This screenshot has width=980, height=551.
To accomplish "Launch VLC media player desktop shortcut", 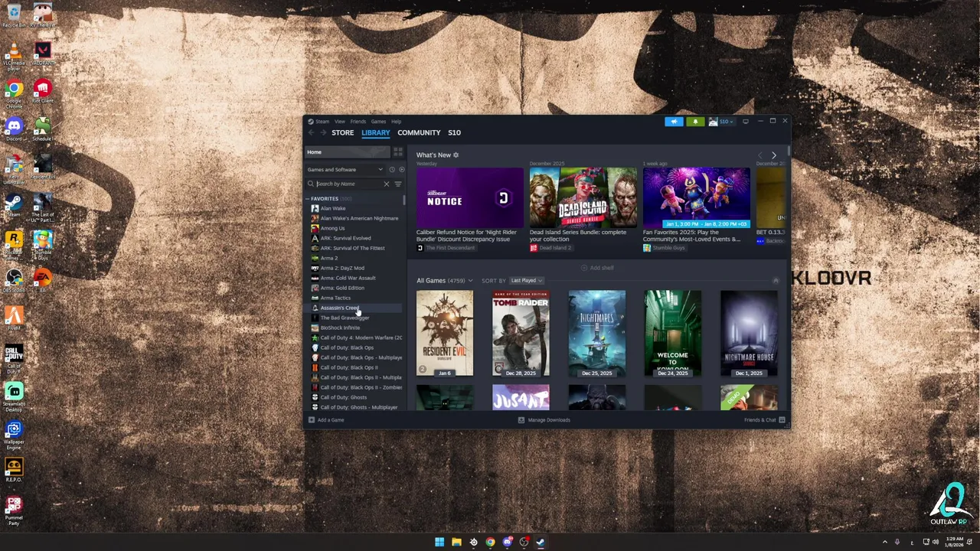I will pyautogui.click(x=14, y=57).
